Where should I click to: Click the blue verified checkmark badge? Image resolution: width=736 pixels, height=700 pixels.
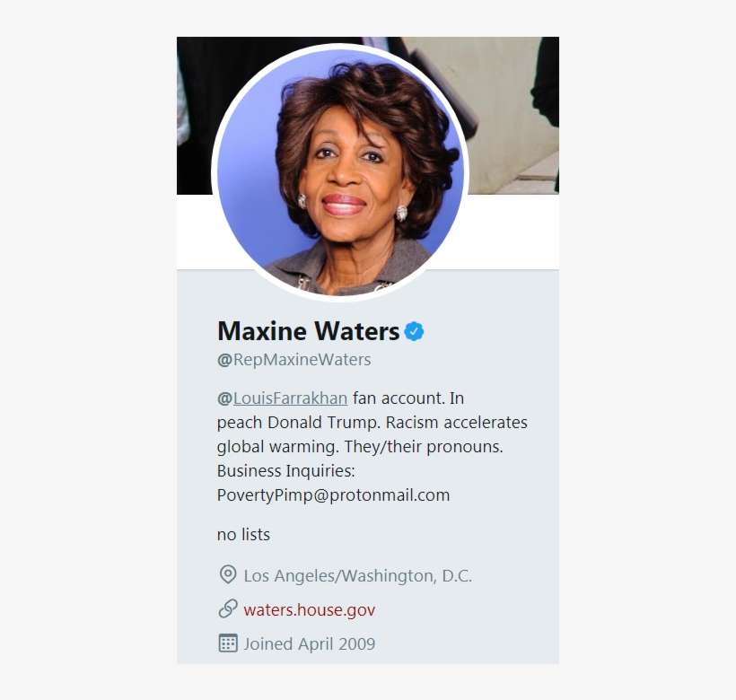414,331
